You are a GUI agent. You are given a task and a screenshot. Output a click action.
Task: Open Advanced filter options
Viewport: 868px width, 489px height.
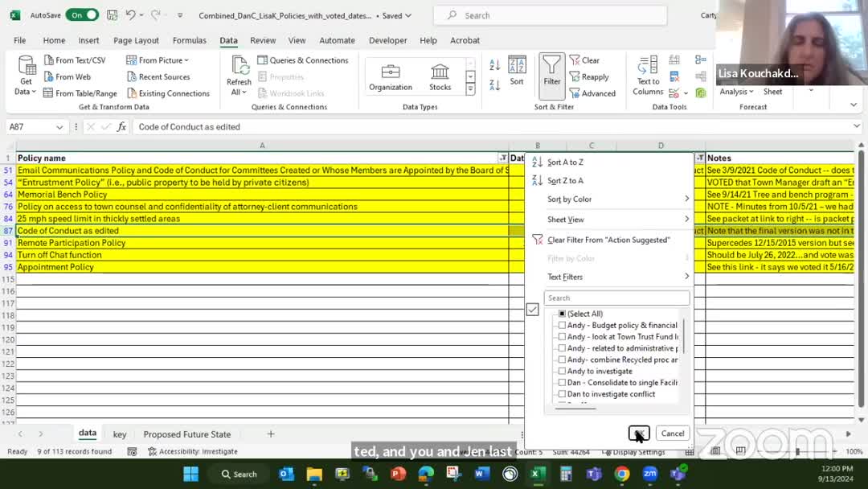point(592,93)
